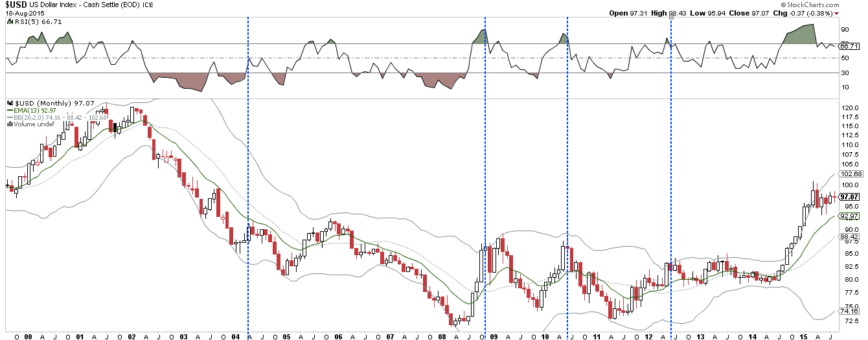Click the 10 RSI axis label
Image resolution: width=868 pixels, height=340 pixels.
pos(845,87)
